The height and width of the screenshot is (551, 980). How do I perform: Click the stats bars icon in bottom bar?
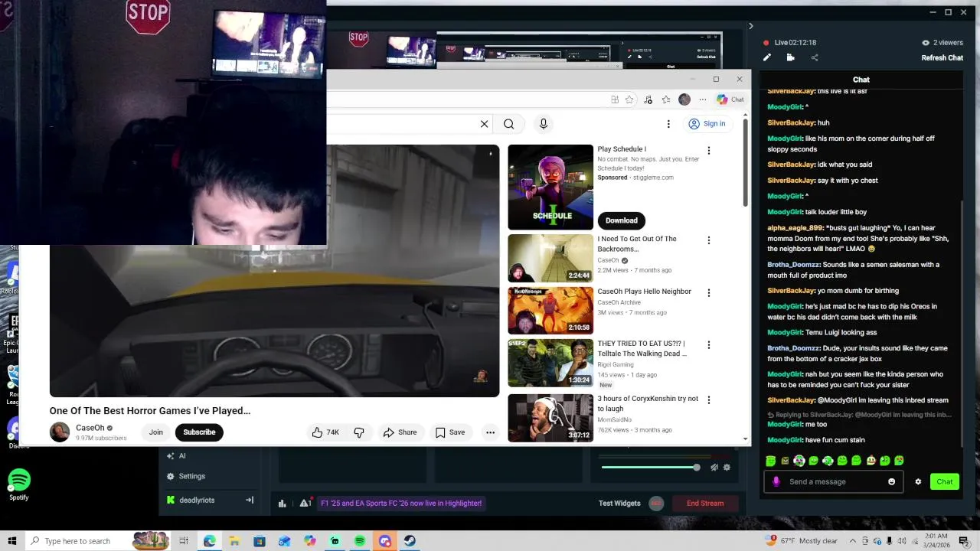283,503
